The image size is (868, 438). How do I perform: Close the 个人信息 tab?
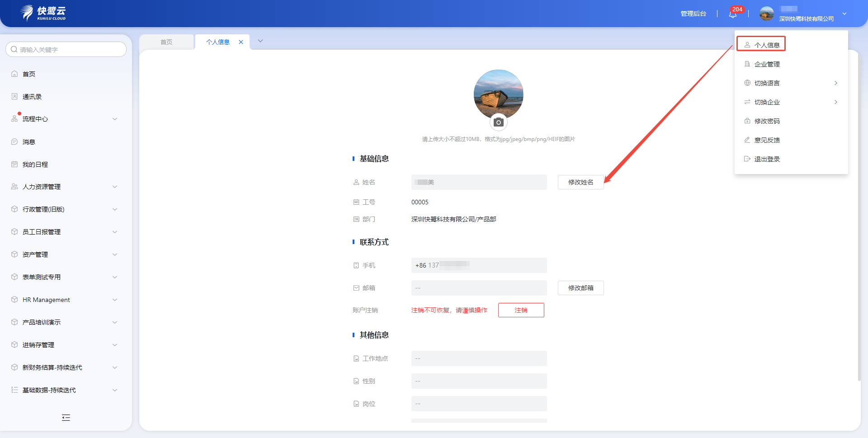click(241, 42)
